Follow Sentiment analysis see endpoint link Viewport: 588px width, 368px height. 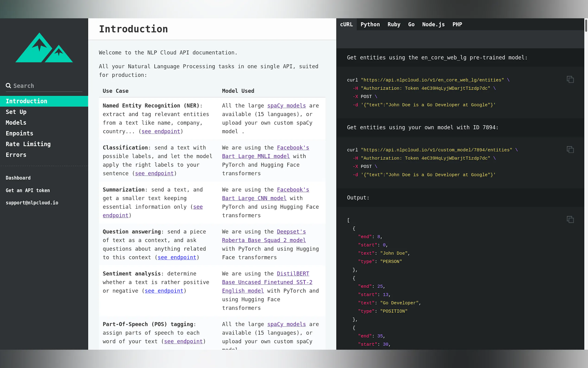coord(164,291)
